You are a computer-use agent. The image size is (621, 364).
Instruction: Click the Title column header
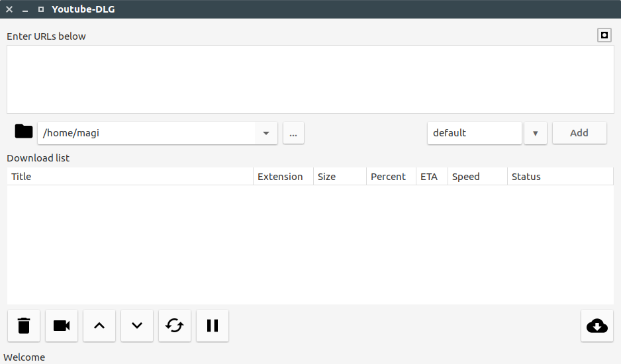click(x=130, y=177)
